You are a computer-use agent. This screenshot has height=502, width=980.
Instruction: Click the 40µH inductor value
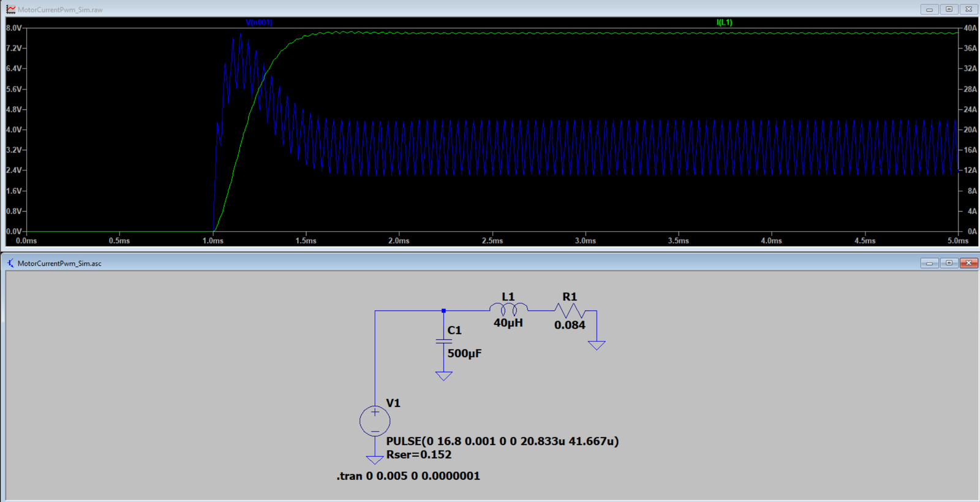point(508,322)
